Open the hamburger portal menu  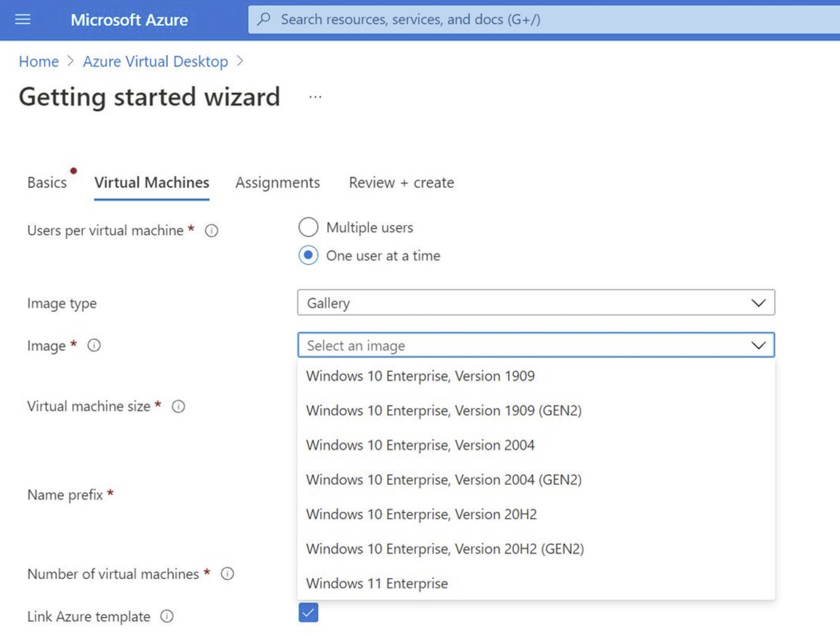coord(23,19)
